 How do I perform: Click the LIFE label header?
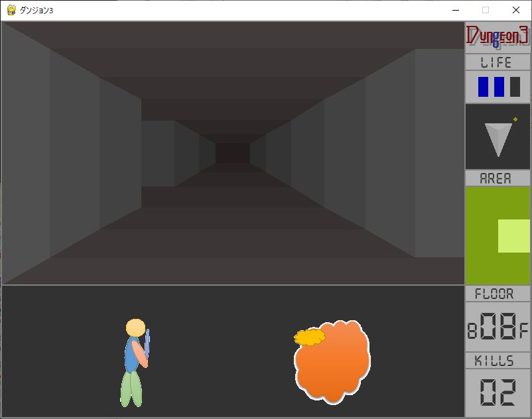(x=498, y=62)
